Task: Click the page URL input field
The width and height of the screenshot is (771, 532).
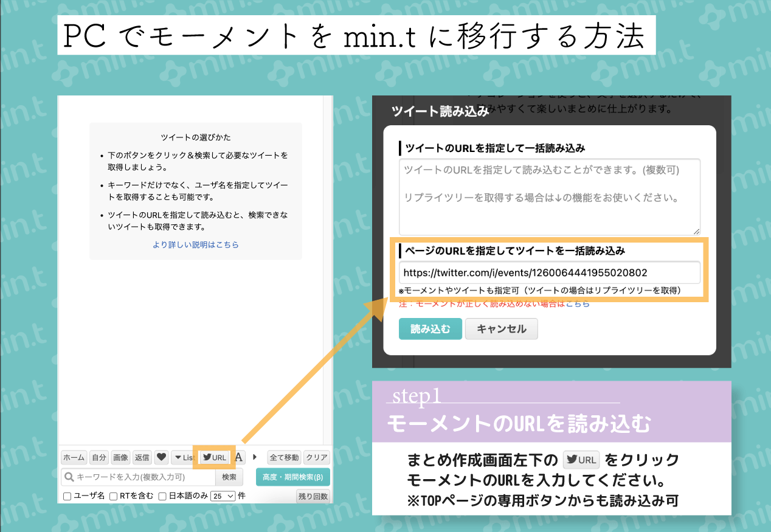Action: pyautogui.click(x=550, y=272)
